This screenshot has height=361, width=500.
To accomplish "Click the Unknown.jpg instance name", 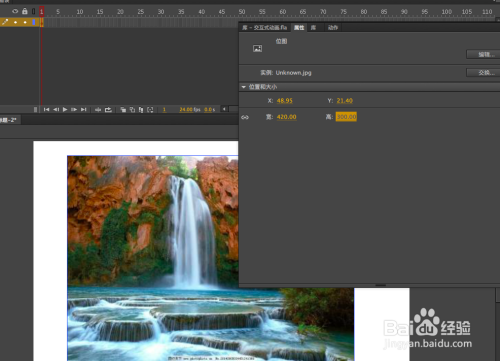I will (293, 73).
